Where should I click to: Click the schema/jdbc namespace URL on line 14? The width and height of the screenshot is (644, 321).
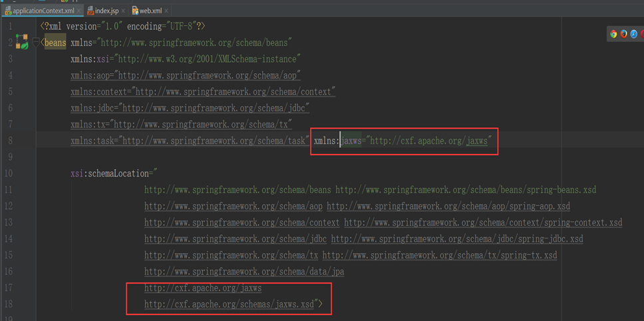tap(236, 239)
